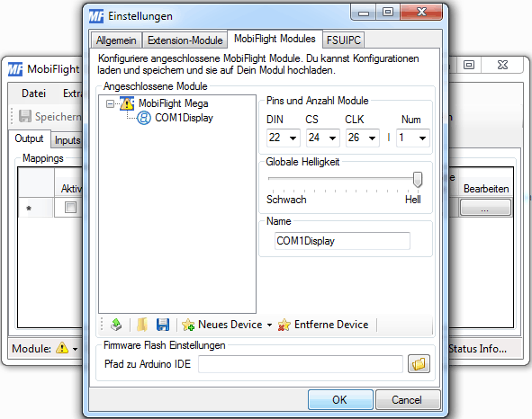Browse for Arduino IDE path folder icon
The height and width of the screenshot is (419, 532).
[x=419, y=364]
